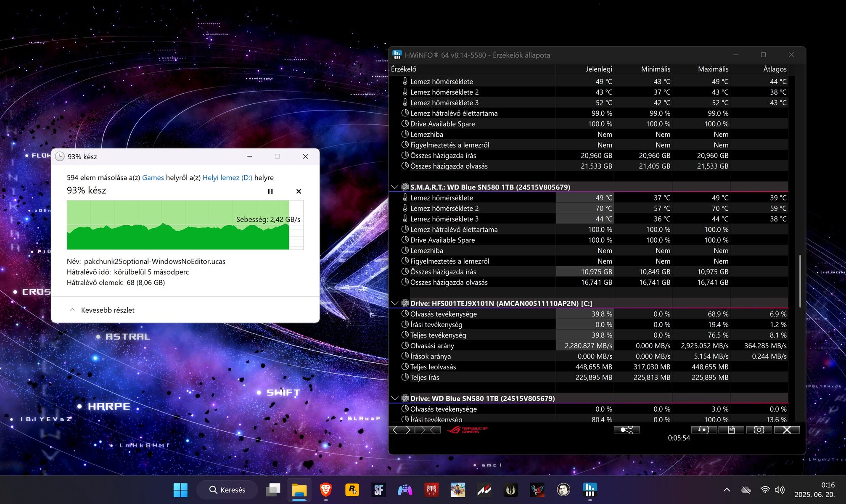
Task: Select the Teljes leolvasás row
Action: 589,367
